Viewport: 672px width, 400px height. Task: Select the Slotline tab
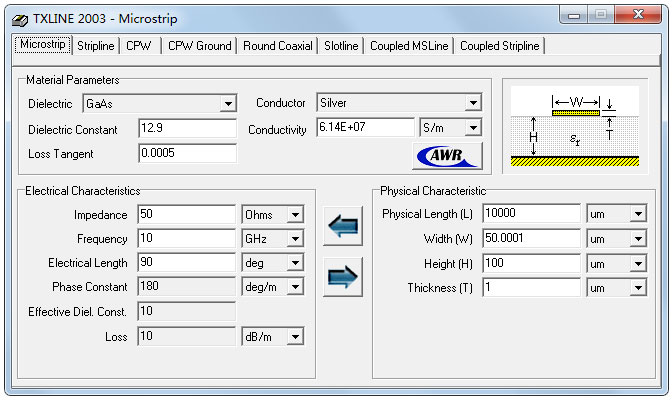341,46
